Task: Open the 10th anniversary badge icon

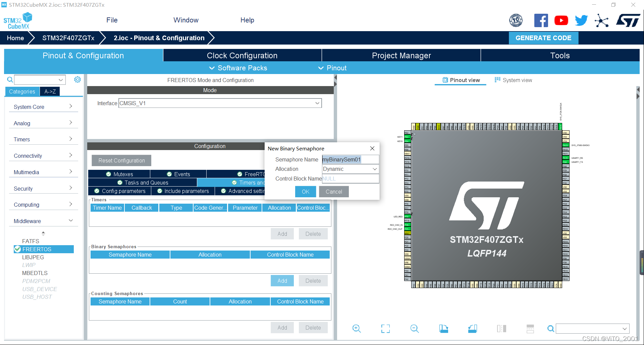Action: click(516, 20)
